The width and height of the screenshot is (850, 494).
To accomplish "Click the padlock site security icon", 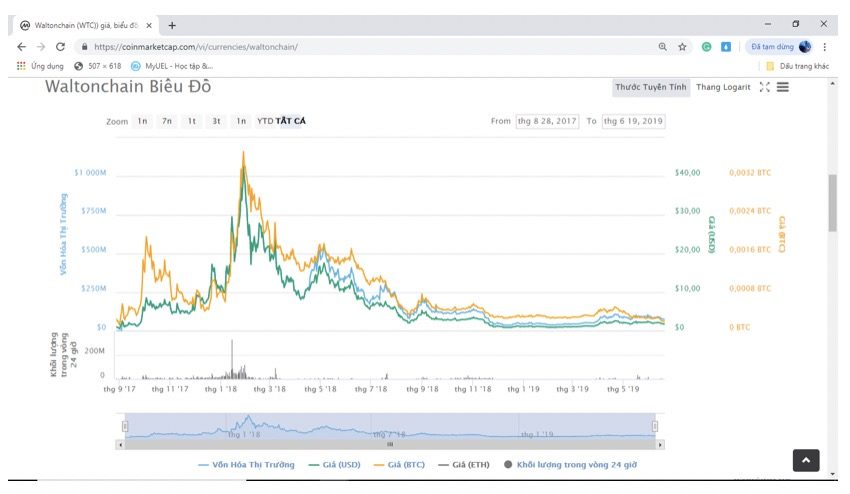I will click(84, 47).
